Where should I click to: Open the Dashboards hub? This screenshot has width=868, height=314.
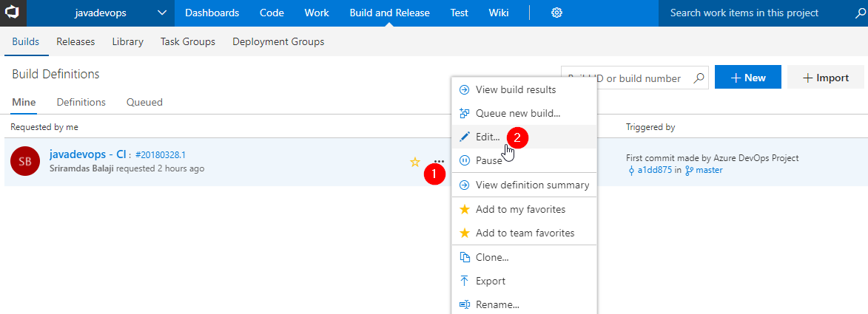click(x=212, y=13)
